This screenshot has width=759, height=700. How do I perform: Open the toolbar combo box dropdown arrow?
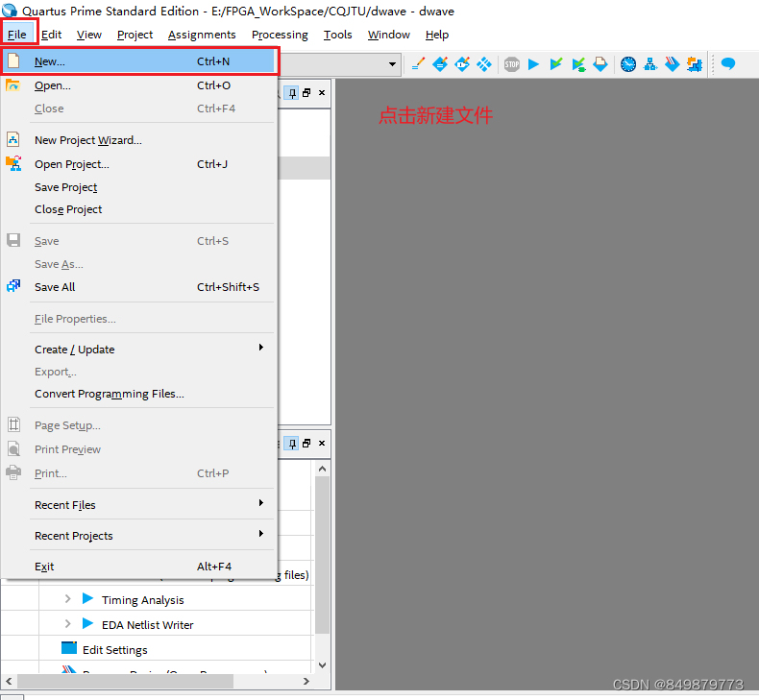pos(392,64)
